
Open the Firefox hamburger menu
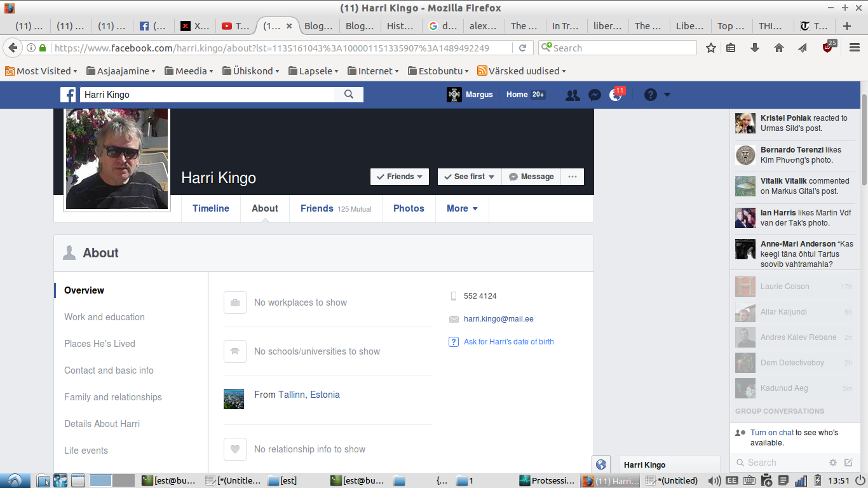pyautogui.click(x=854, y=48)
